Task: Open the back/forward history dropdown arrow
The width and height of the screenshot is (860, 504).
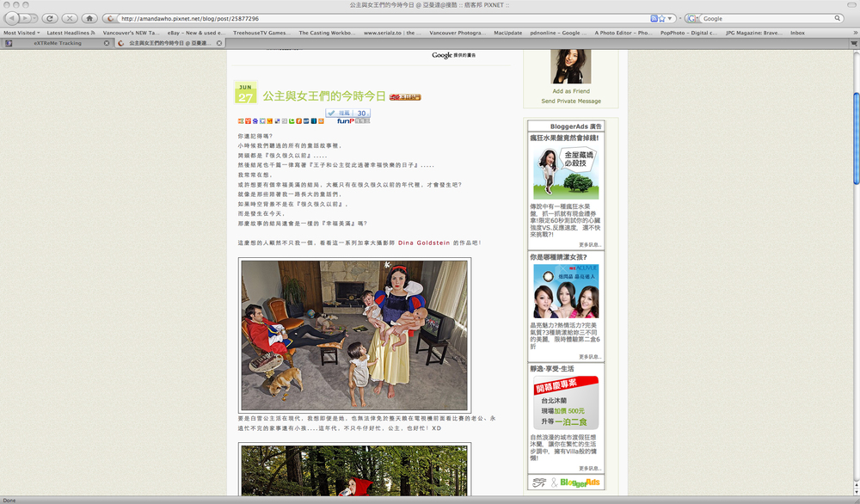Action: 34,18
